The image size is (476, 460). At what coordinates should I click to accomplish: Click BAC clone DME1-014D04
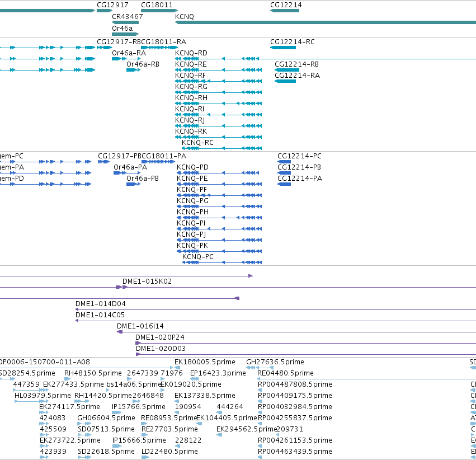point(101,304)
